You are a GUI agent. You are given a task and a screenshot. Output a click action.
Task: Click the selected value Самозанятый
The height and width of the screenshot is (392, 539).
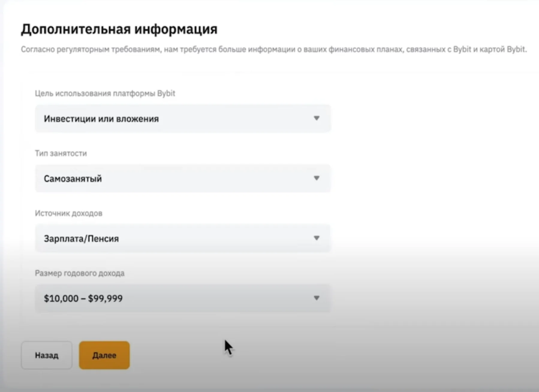pos(73,179)
